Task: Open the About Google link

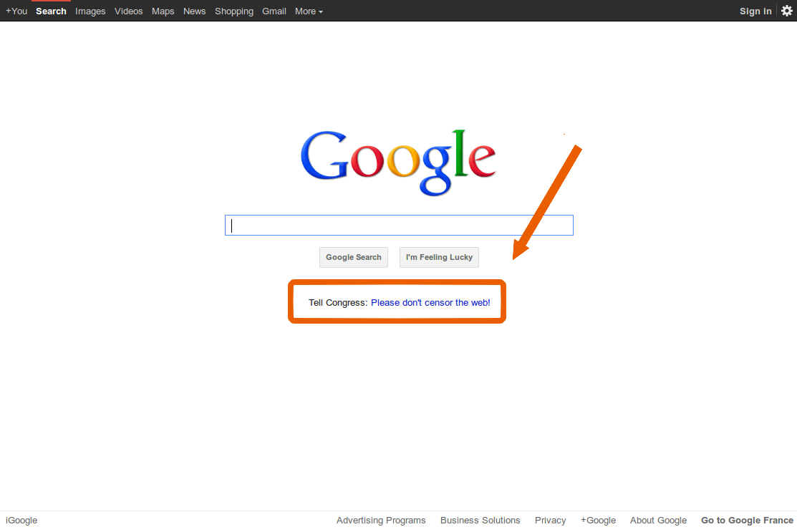Action: click(658, 521)
